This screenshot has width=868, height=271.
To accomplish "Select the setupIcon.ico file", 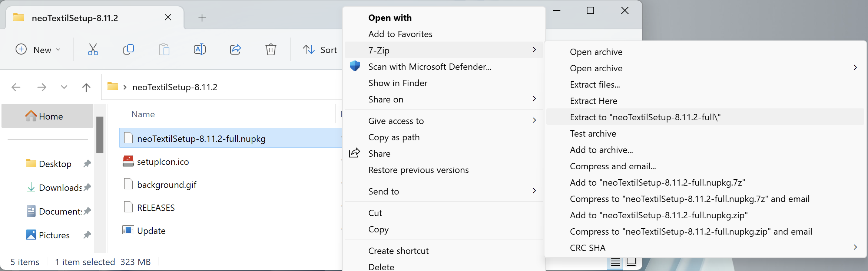I will coord(163,161).
